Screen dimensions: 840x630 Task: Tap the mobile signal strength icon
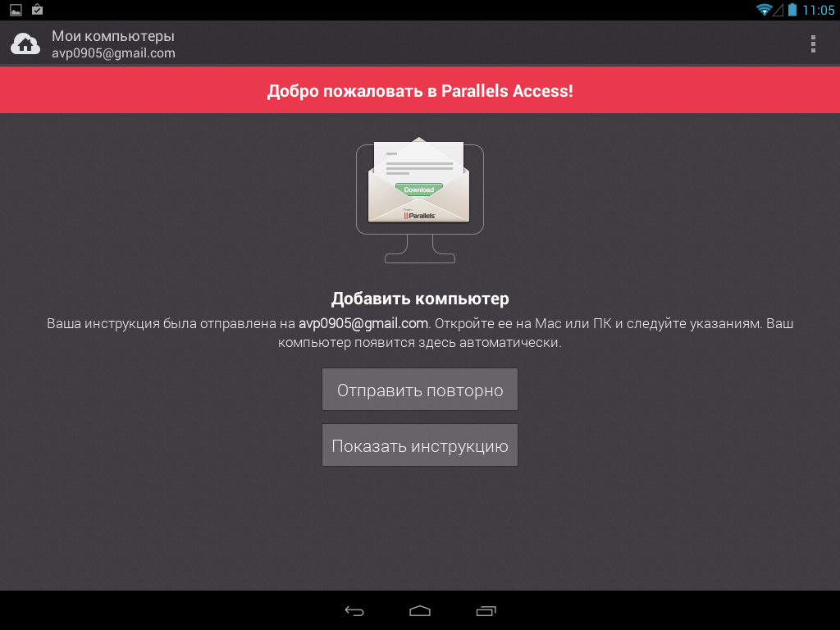tap(778, 10)
